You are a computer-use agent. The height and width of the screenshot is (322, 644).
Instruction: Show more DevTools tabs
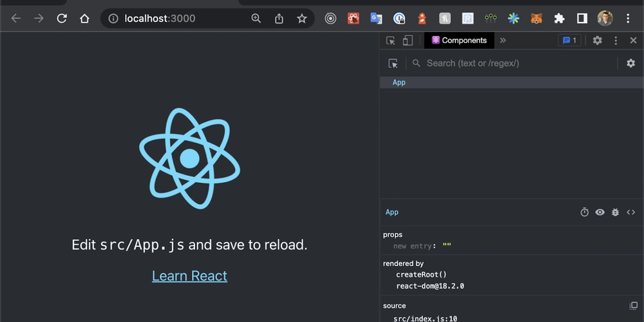(x=503, y=40)
